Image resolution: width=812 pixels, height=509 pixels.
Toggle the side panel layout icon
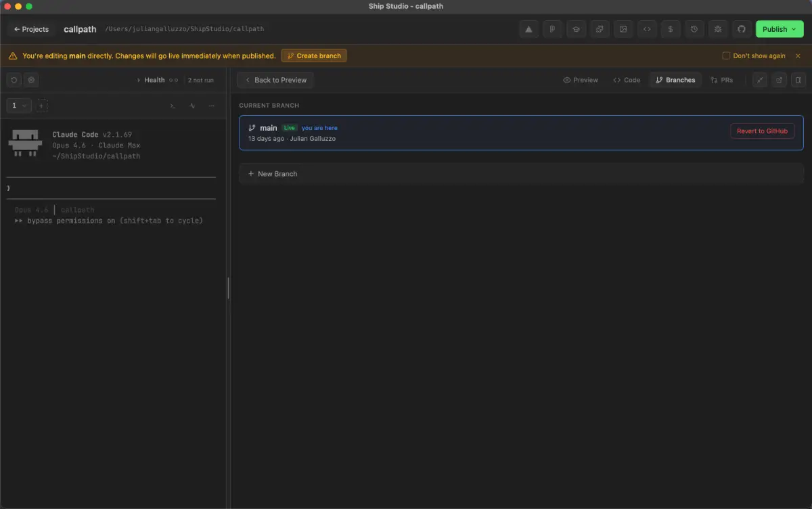click(797, 80)
